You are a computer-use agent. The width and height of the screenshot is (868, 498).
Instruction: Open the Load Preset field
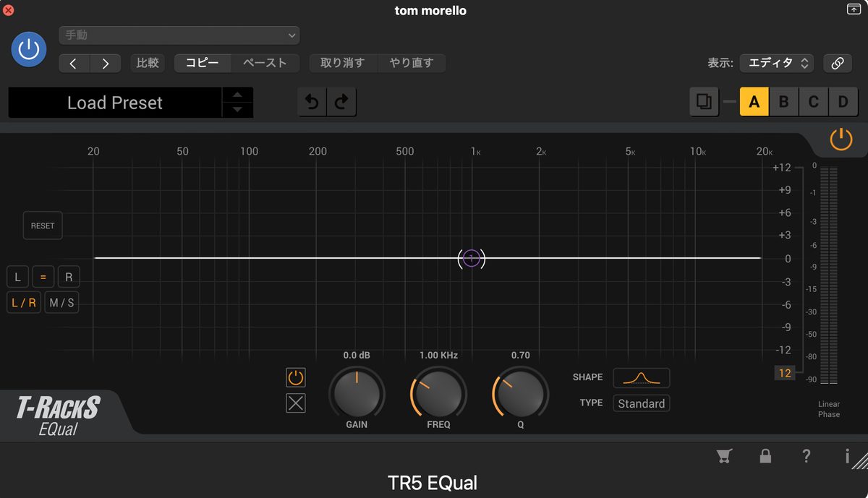tap(115, 103)
